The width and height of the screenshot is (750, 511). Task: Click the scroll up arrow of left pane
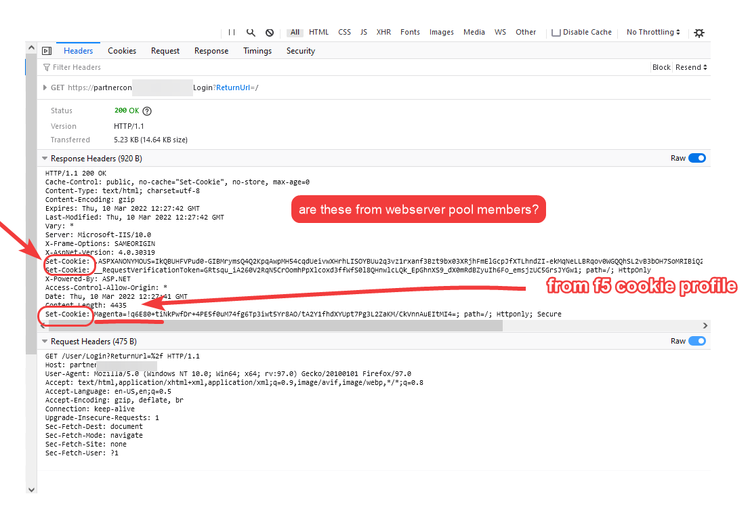coord(31,48)
